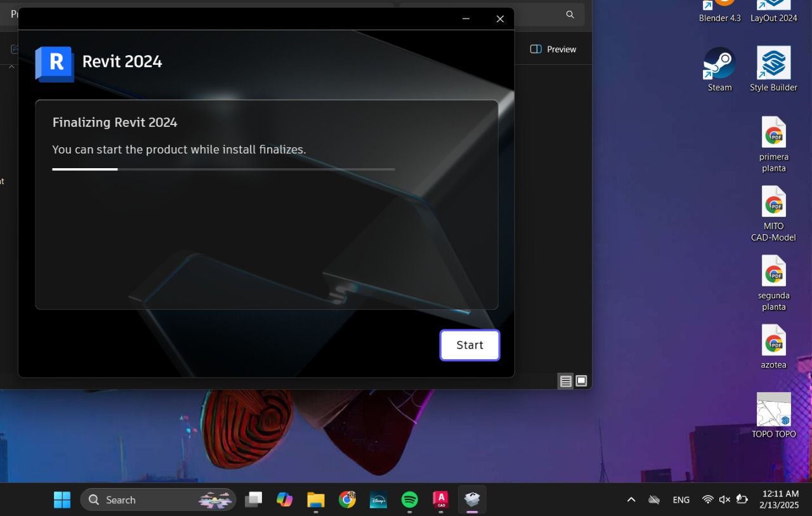Viewport: 812px width, 516px height.
Task: Change the ENG input language
Action: point(681,500)
